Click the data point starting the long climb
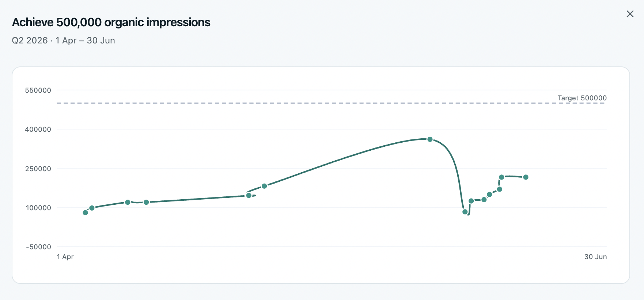The width and height of the screenshot is (644, 300). coord(264,186)
